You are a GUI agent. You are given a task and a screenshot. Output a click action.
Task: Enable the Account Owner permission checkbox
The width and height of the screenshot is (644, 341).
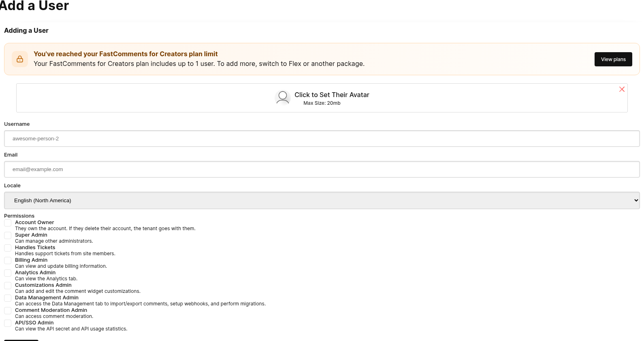8,223
